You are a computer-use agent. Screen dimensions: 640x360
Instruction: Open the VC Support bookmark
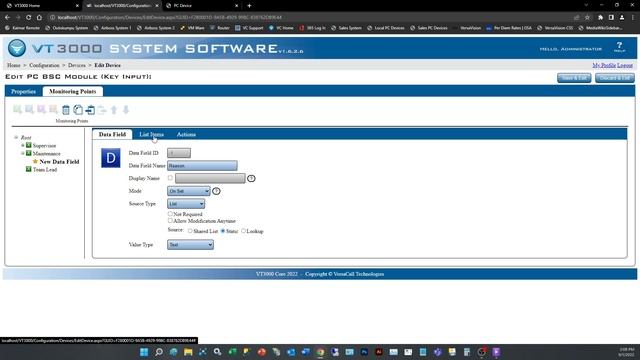pyautogui.click(x=249, y=28)
